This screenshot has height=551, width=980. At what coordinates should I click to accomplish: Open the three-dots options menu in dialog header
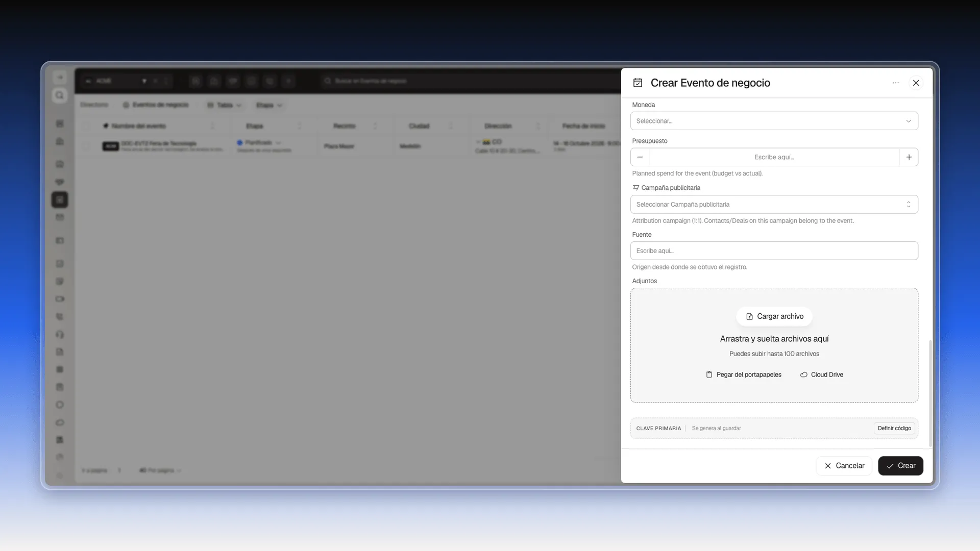pyautogui.click(x=895, y=83)
